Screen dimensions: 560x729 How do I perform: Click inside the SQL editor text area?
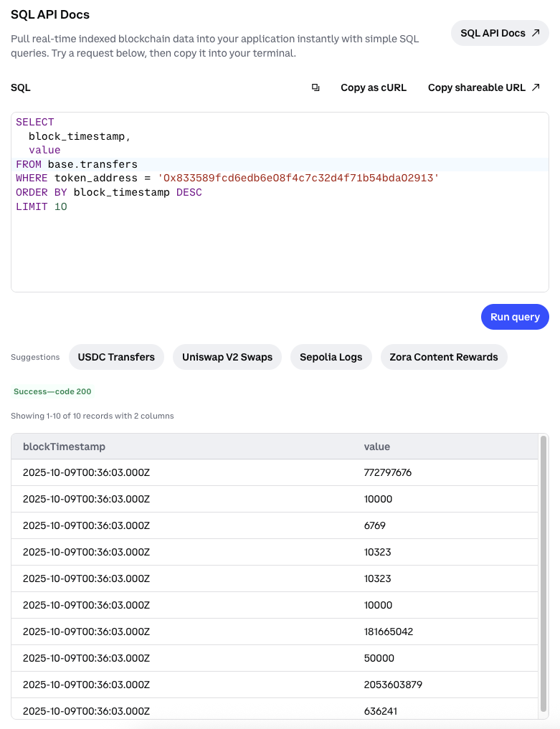tap(280, 201)
